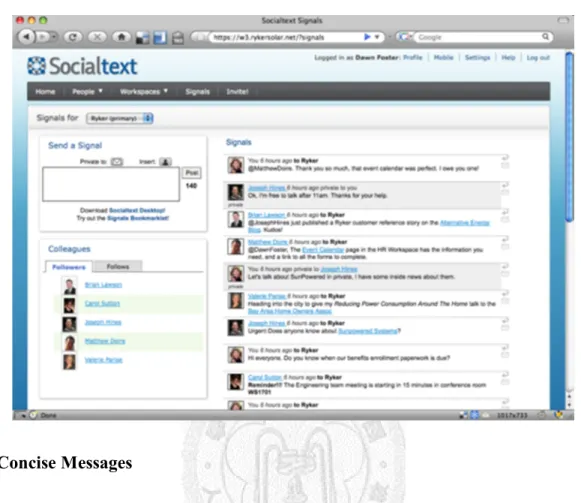This screenshot has height=503, width=581.
Task: Open Joseph Hines in Colleagues list
Action: [103, 322]
